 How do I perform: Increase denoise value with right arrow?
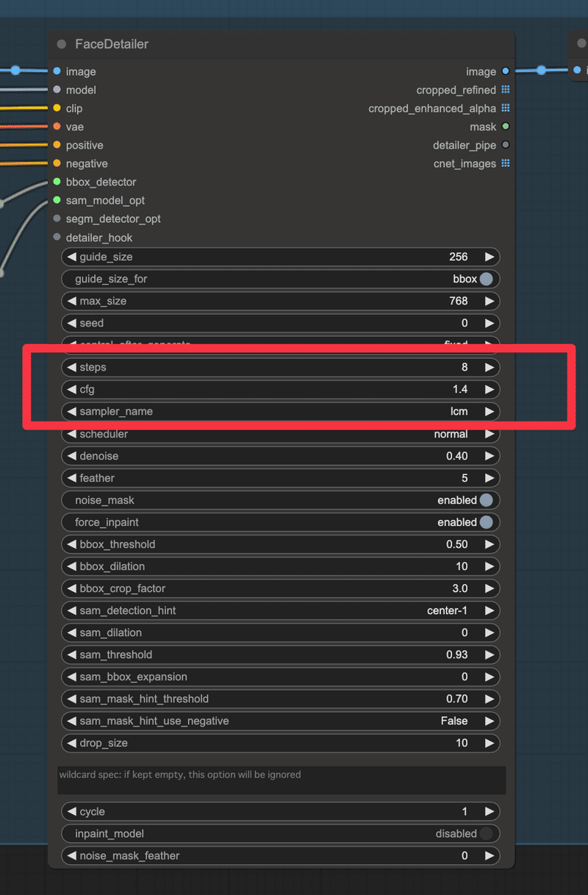pos(489,456)
